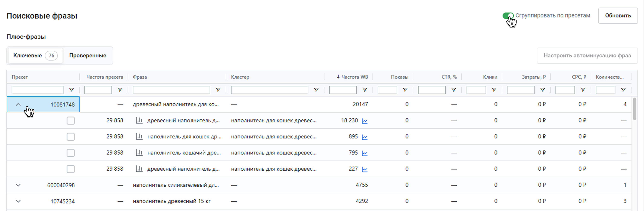Expand preset 600040298 row

click(18, 185)
